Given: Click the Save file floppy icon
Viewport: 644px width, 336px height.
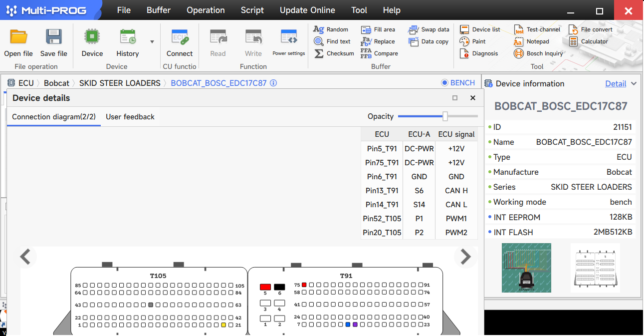Looking at the screenshot, I should click(x=53, y=37).
